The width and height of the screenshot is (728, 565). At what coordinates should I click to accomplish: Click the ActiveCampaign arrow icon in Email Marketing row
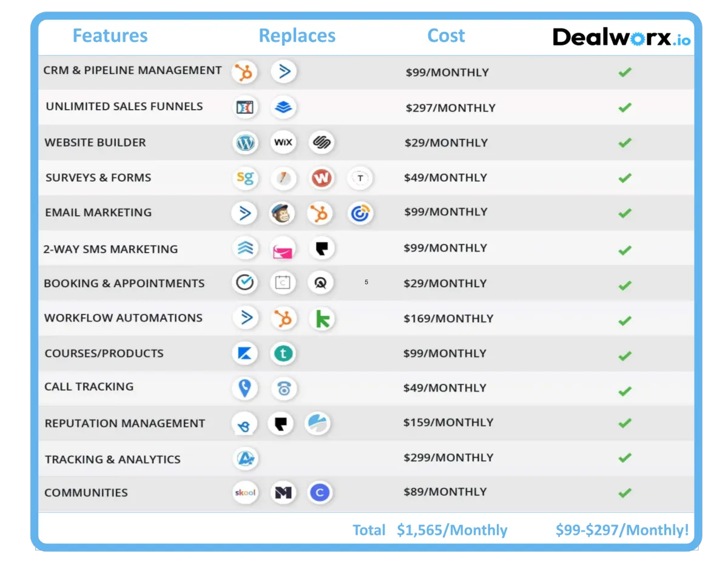(x=245, y=213)
